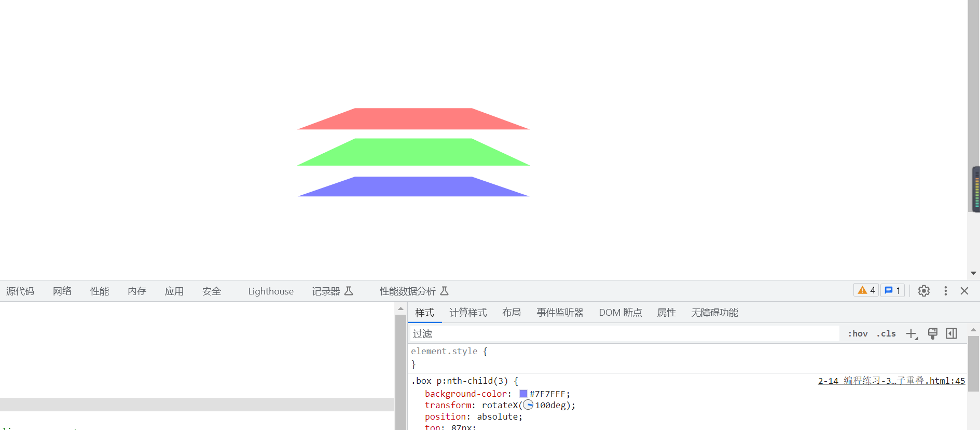Click the 过滤 styles filter field
Viewport: 980px width, 430px height.
click(x=625, y=334)
